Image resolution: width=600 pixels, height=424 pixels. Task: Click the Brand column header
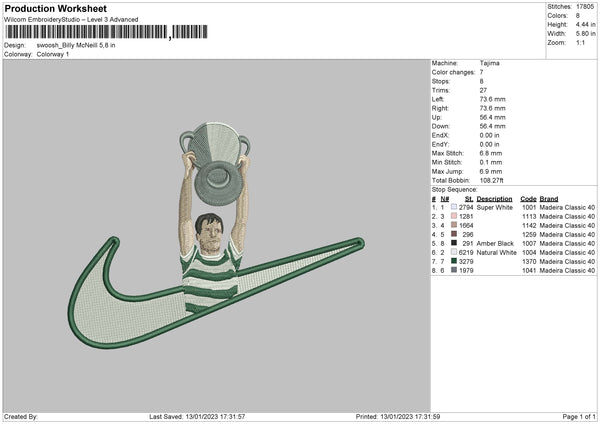click(549, 199)
